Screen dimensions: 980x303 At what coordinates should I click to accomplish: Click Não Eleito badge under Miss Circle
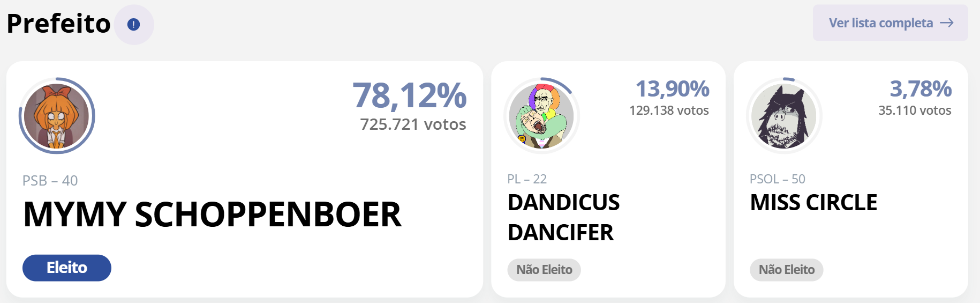click(x=787, y=270)
